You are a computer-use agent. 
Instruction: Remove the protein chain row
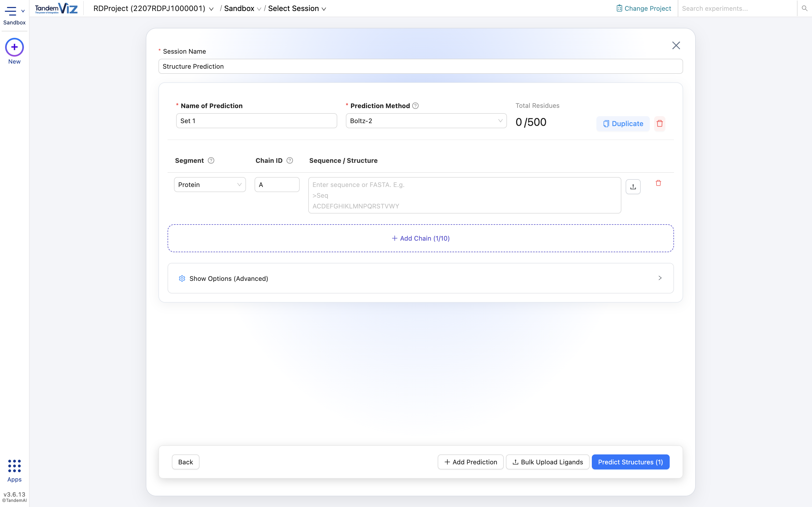tap(658, 183)
